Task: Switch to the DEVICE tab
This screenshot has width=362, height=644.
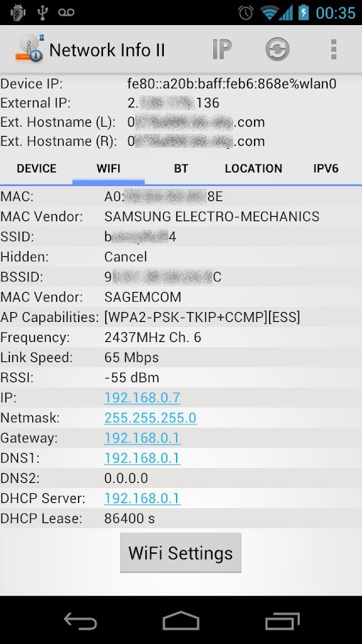Action: (36, 168)
